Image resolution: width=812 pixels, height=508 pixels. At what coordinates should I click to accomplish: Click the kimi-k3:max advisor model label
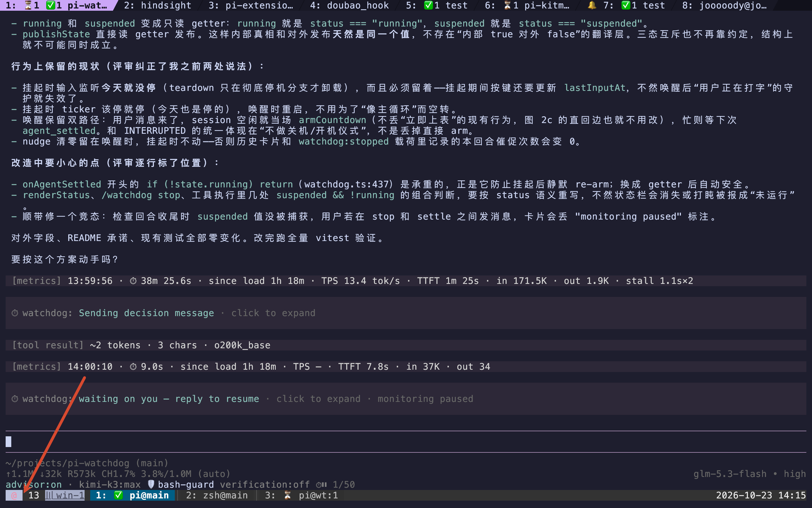tap(110, 485)
